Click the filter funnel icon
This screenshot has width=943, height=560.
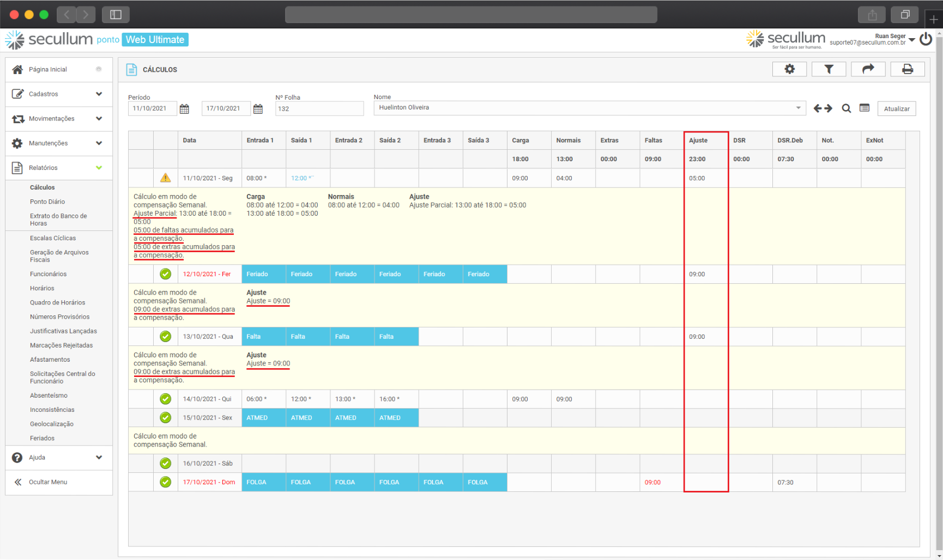point(829,69)
